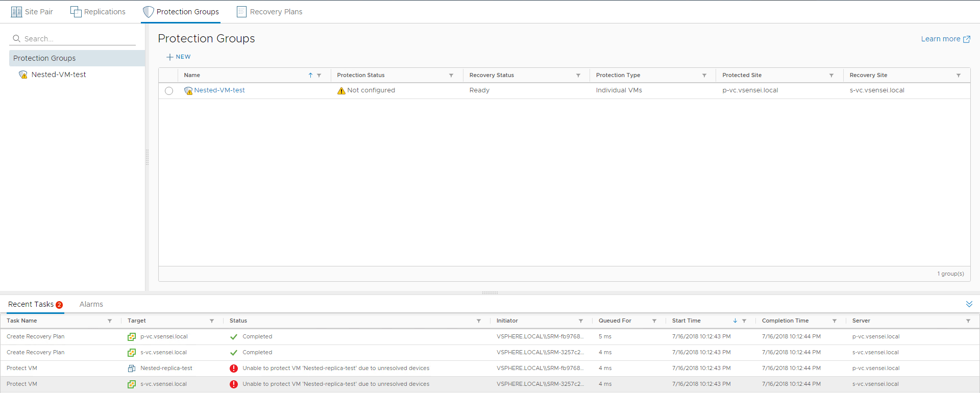Select Nested-VM-test in the sidebar tree
The image size is (980, 393).
click(x=58, y=75)
